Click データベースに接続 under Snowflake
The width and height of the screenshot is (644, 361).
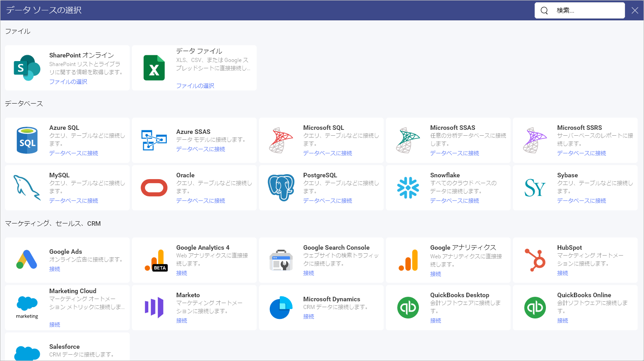coord(455,201)
